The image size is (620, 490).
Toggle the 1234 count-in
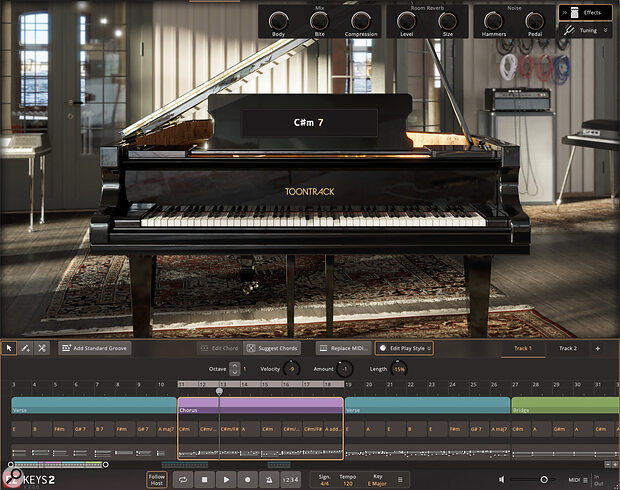tap(291, 480)
